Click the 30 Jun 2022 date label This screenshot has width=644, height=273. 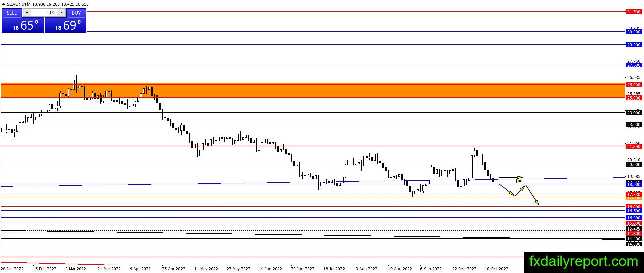coord(303,269)
